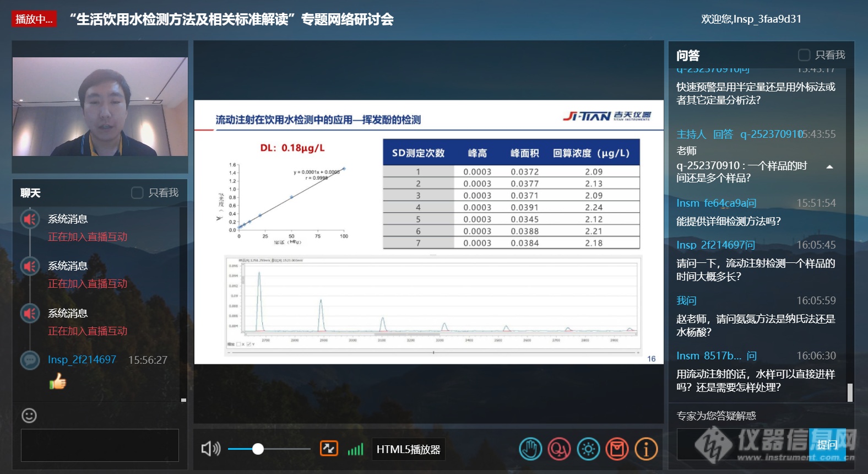The height and width of the screenshot is (474, 868).
Task: Click the raise-hand icon
Action: [530, 449]
